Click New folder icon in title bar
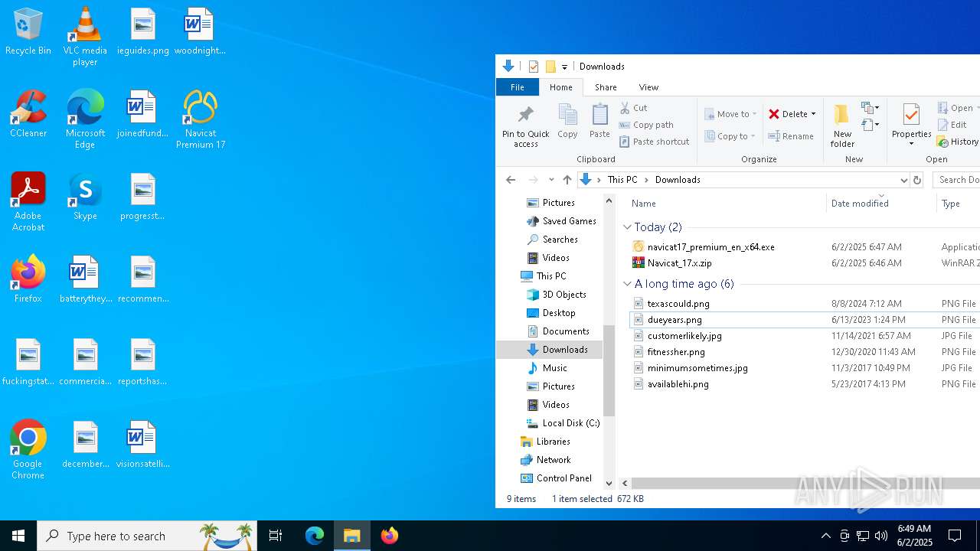 point(550,67)
